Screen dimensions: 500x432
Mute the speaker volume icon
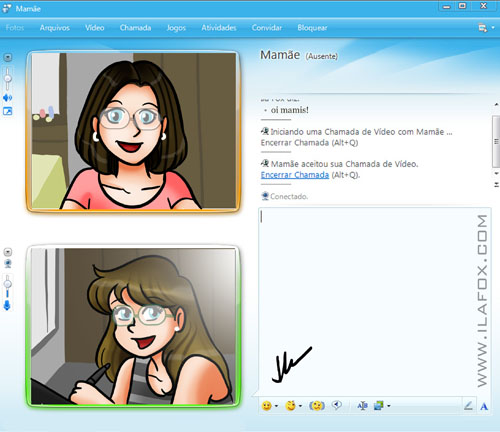pyautogui.click(x=7, y=98)
